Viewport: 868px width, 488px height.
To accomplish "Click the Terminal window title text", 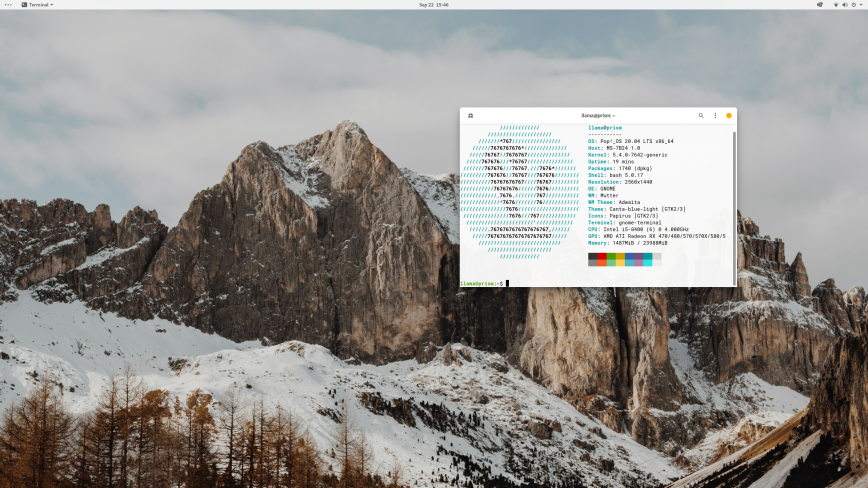I will (598, 116).
